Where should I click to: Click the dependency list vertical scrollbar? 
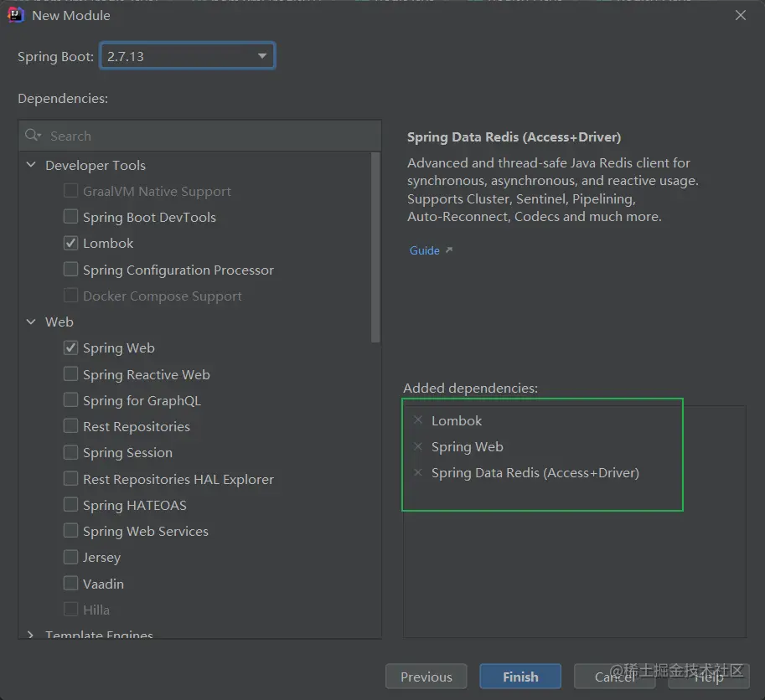[x=375, y=248]
